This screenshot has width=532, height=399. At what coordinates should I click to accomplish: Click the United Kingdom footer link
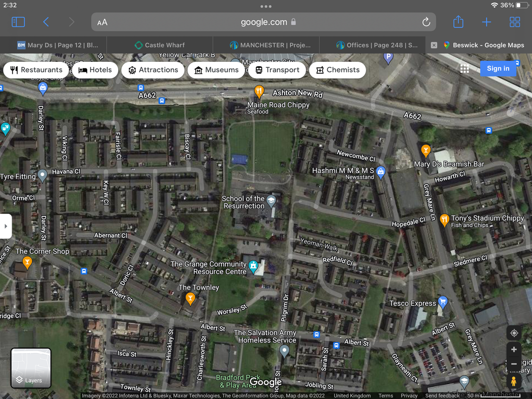352,396
